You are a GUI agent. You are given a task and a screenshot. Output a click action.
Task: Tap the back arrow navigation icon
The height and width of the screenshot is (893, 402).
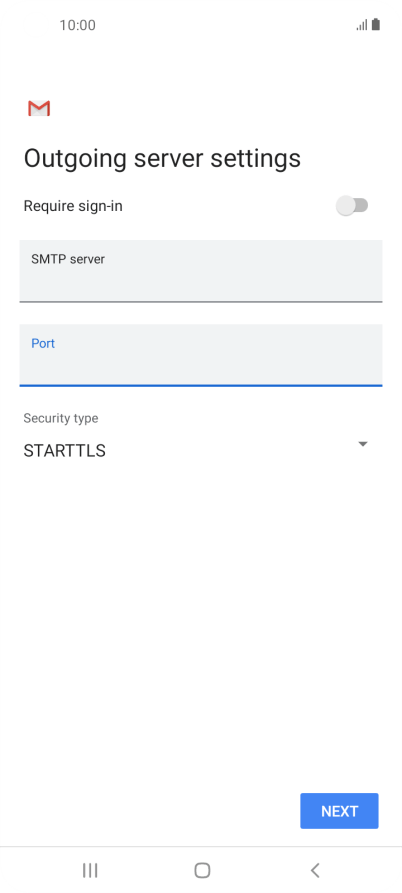click(x=315, y=870)
